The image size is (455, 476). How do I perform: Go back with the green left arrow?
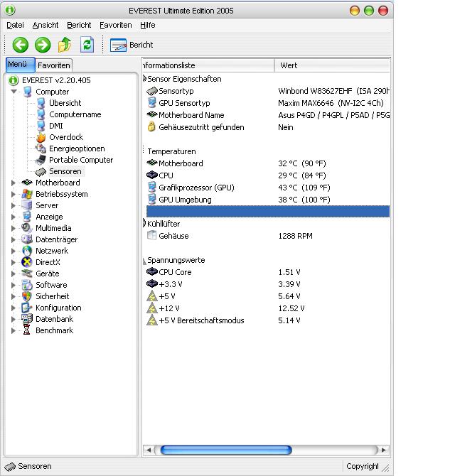tap(21, 45)
